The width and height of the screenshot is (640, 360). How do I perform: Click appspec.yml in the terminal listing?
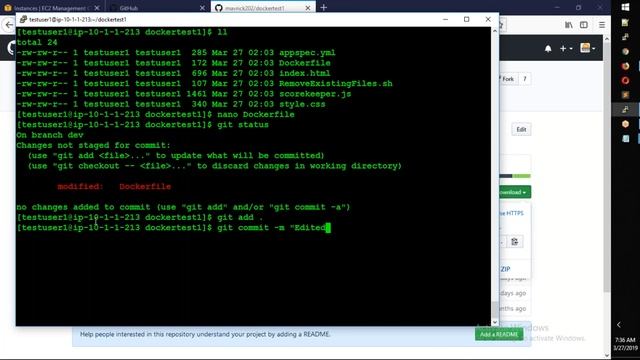307,53
